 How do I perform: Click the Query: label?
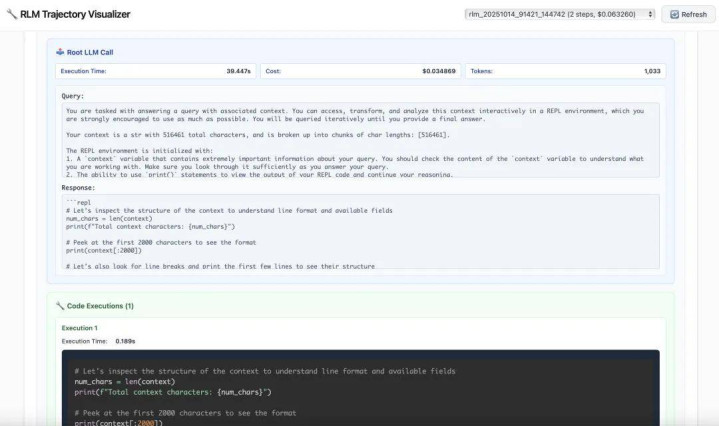click(72, 96)
